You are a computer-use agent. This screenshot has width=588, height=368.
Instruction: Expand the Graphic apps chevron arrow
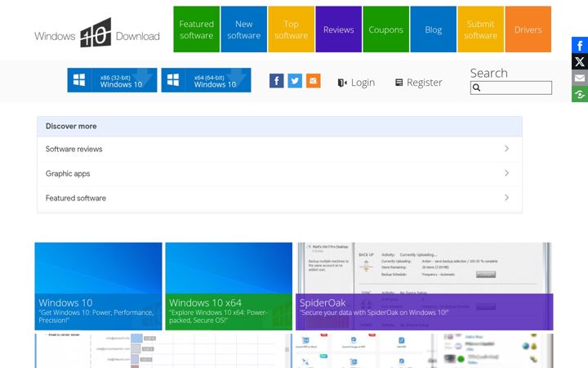point(506,173)
